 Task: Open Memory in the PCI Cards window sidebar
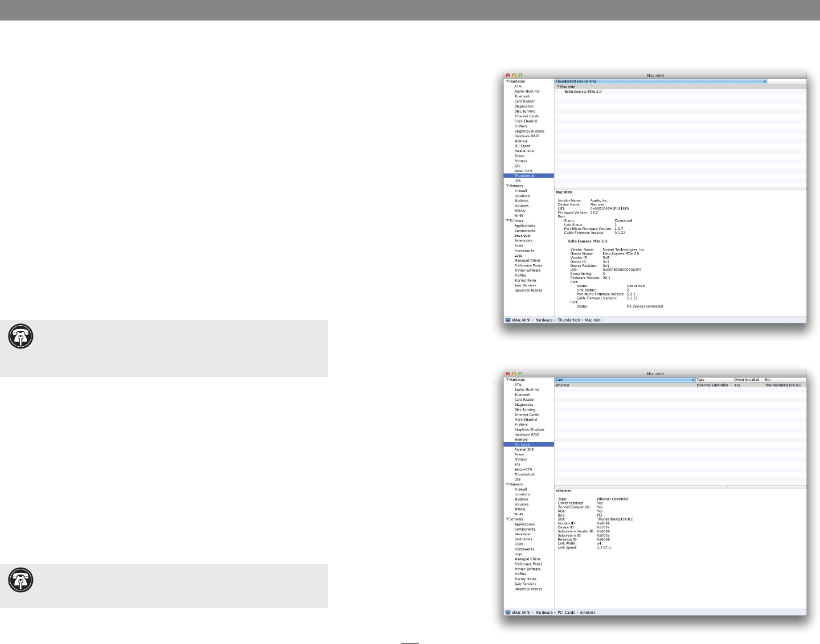[521, 440]
